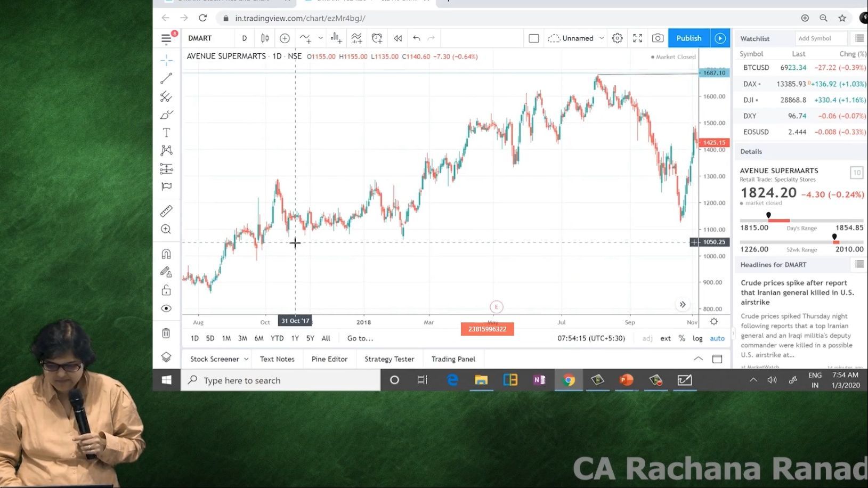Remove drawings using the trash icon
Screen dimensions: 868x488
[166, 333]
